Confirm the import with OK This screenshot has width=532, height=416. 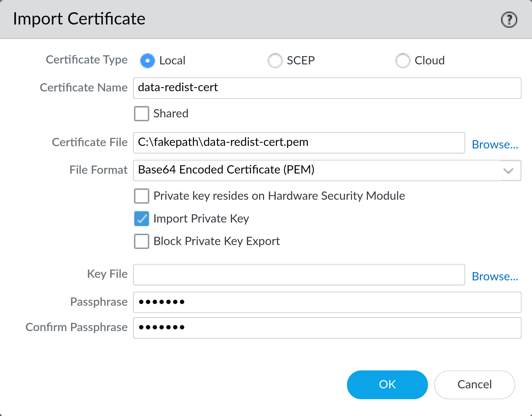[x=387, y=384]
